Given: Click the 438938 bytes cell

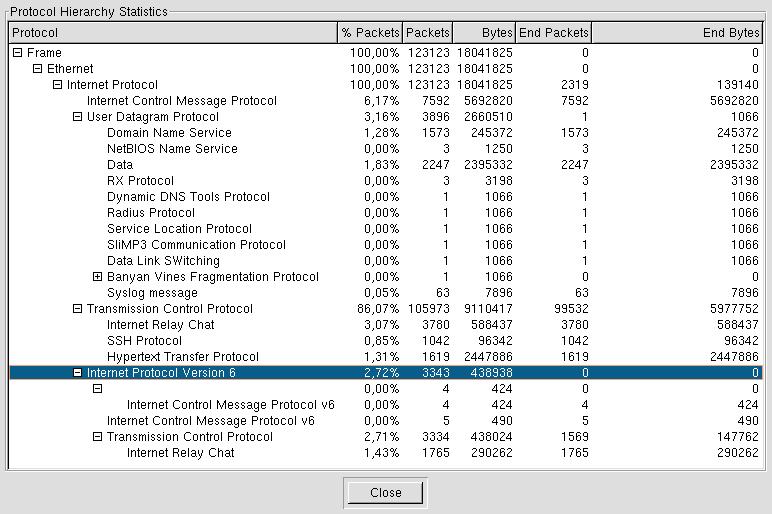Looking at the screenshot, I should (x=491, y=373).
